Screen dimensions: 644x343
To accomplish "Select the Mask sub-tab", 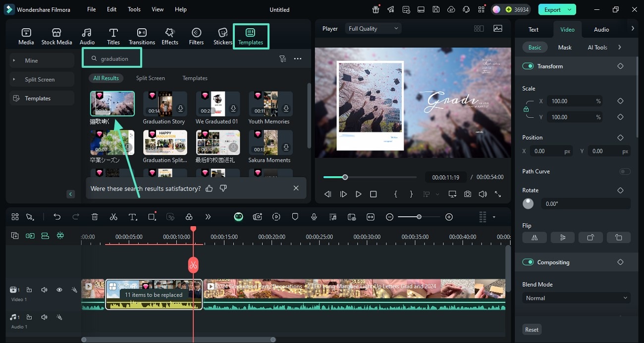I will (x=565, y=48).
